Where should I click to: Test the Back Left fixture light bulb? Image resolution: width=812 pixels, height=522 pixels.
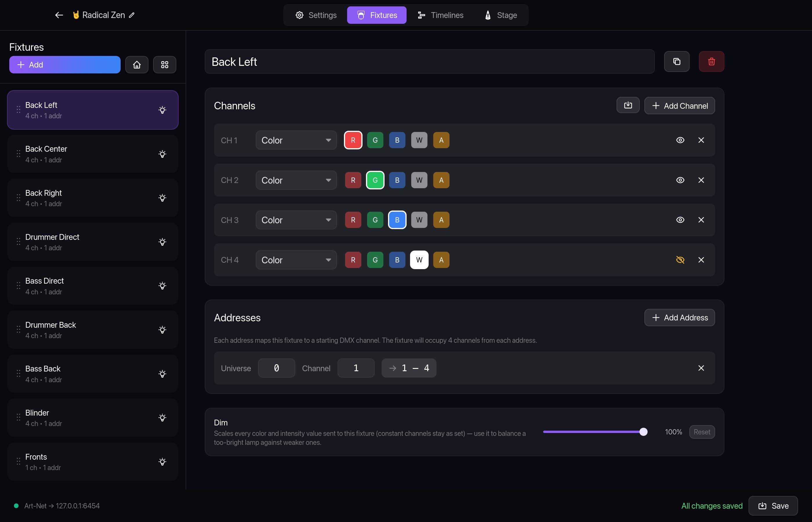[162, 110]
